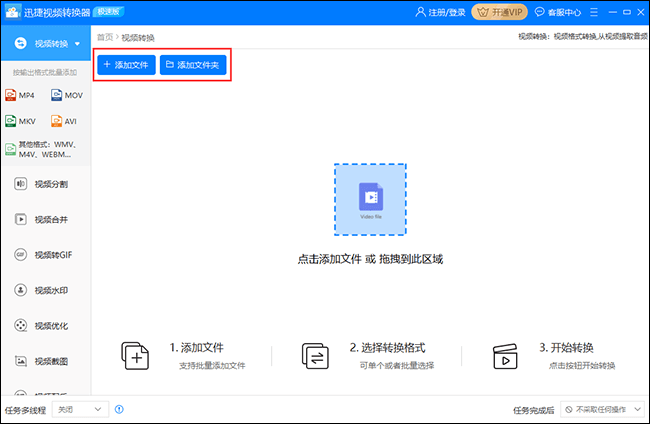The width and height of the screenshot is (650, 424).
Task: Select AVI output format
Action: point(64,121)
